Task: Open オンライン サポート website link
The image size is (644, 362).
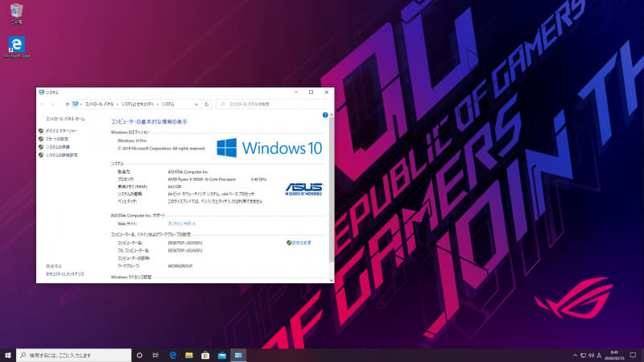Action: [x=182, y=224]
